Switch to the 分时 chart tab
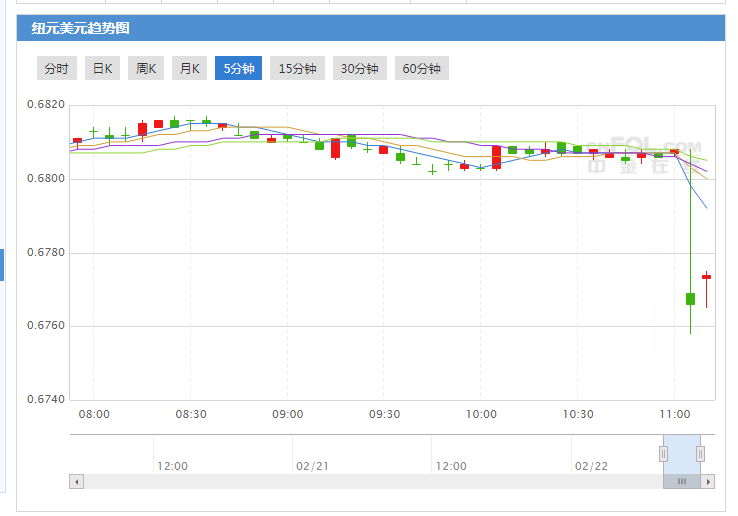Viewport: 738px width, 516px height. point(56,69)
